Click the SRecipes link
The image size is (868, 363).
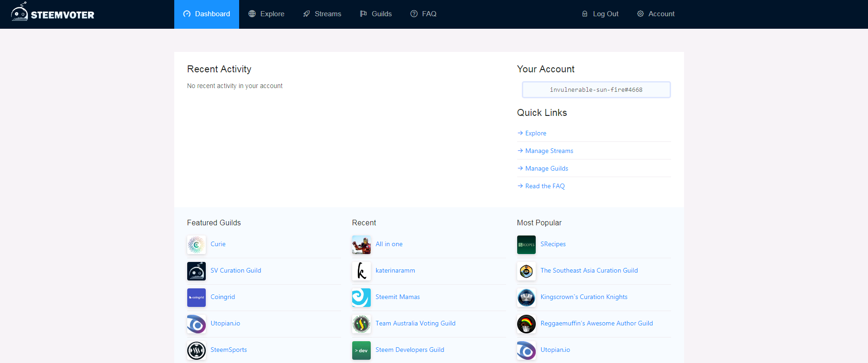[x=553, y=244]
